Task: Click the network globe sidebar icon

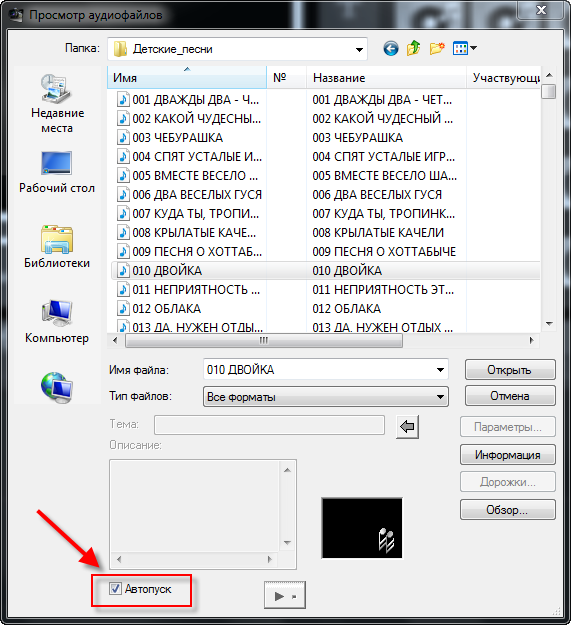Action: (x=57, y=387)
